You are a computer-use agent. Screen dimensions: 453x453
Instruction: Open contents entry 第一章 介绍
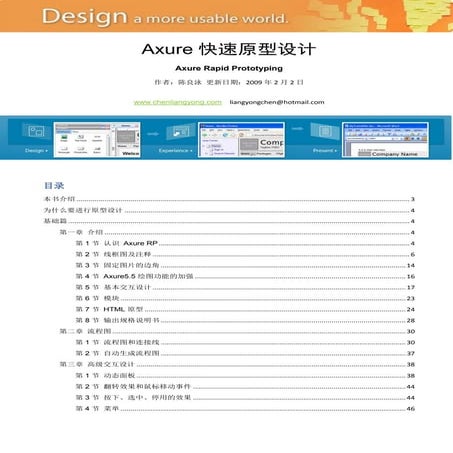(237, 232)
